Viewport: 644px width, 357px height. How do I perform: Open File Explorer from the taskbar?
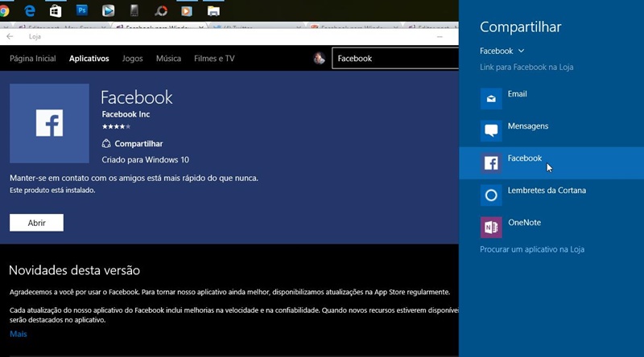[x=213, y=10]
